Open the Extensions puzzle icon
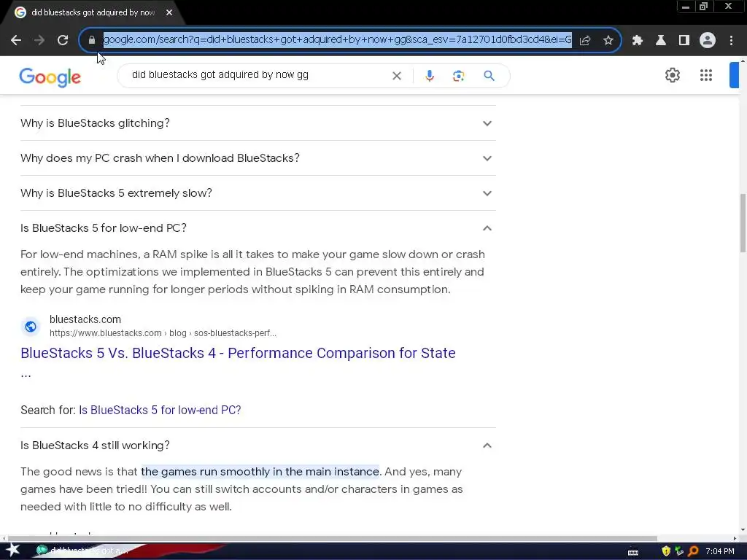 (637, 41)
